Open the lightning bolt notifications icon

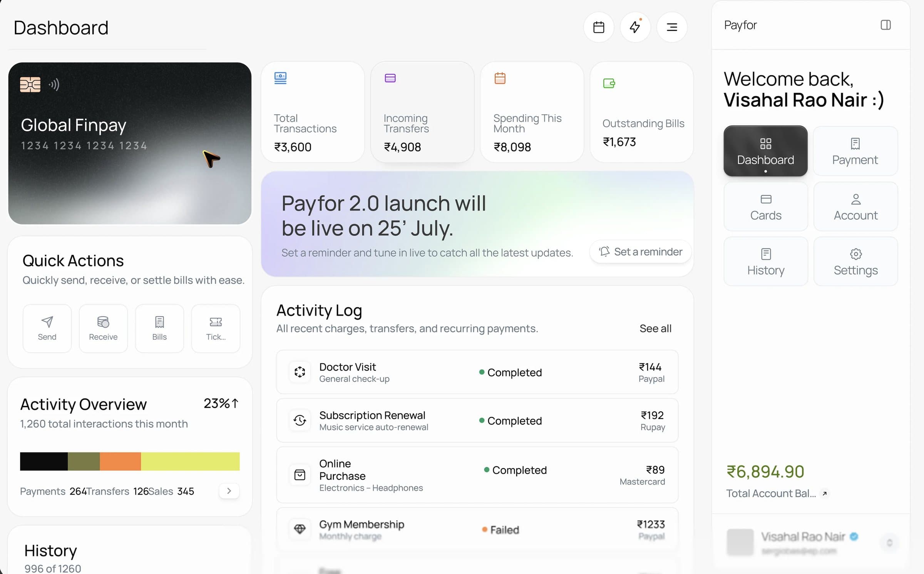[x=635, y=27]
